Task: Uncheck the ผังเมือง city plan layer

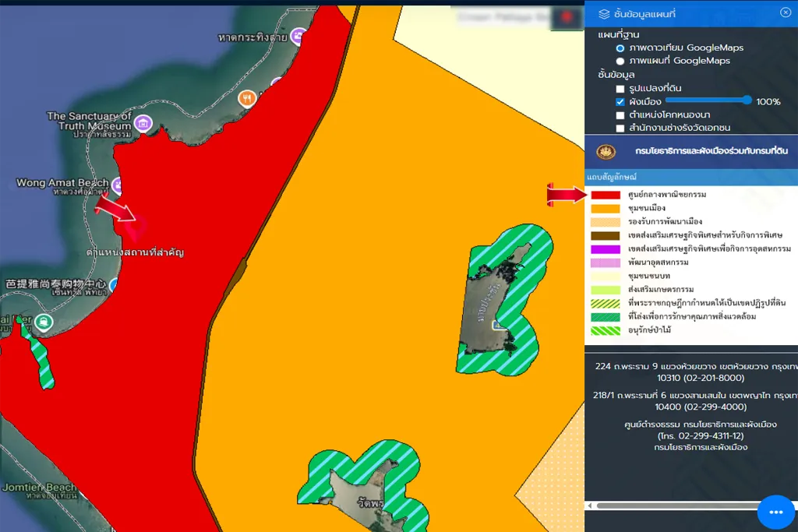Action: 620,102
